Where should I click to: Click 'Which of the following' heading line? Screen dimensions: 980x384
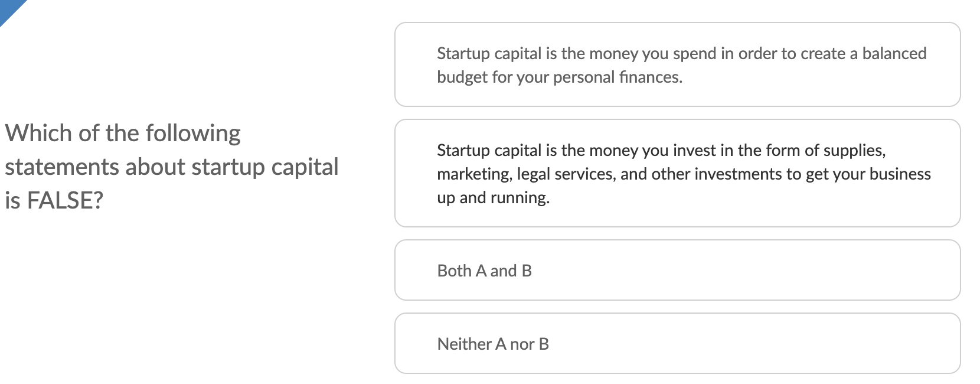[x=123, y=134]
